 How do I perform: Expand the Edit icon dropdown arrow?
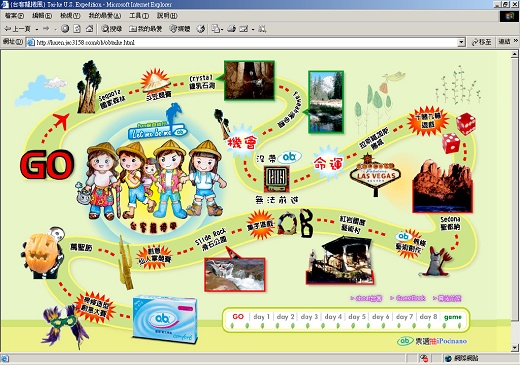pyautogui.click(x=253, y=29)
